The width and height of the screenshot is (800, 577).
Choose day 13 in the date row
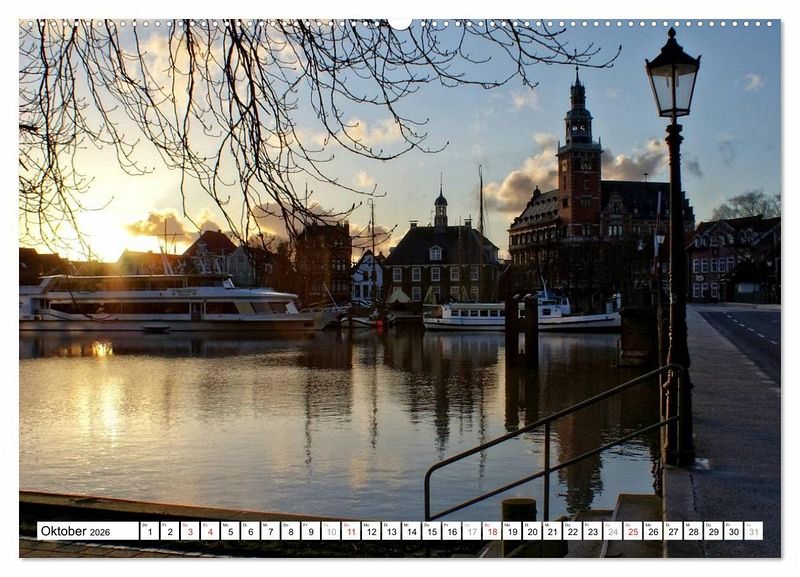391,531
